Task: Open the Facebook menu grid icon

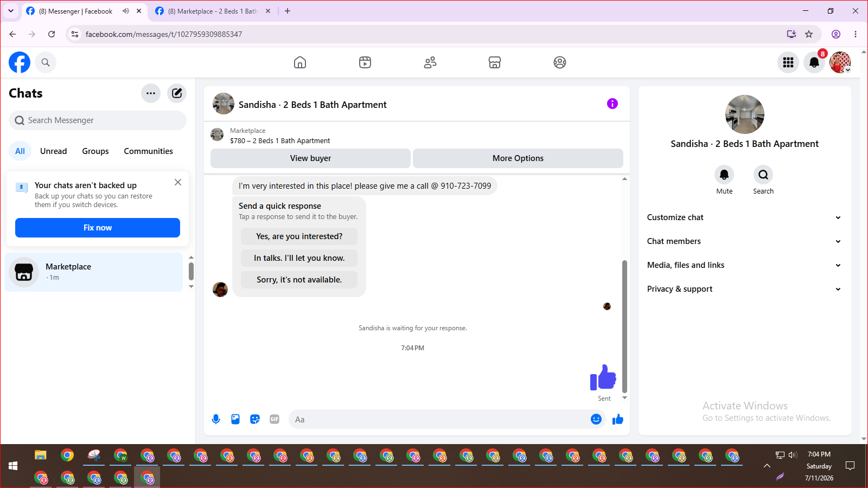Action: [x=788, y=62]
